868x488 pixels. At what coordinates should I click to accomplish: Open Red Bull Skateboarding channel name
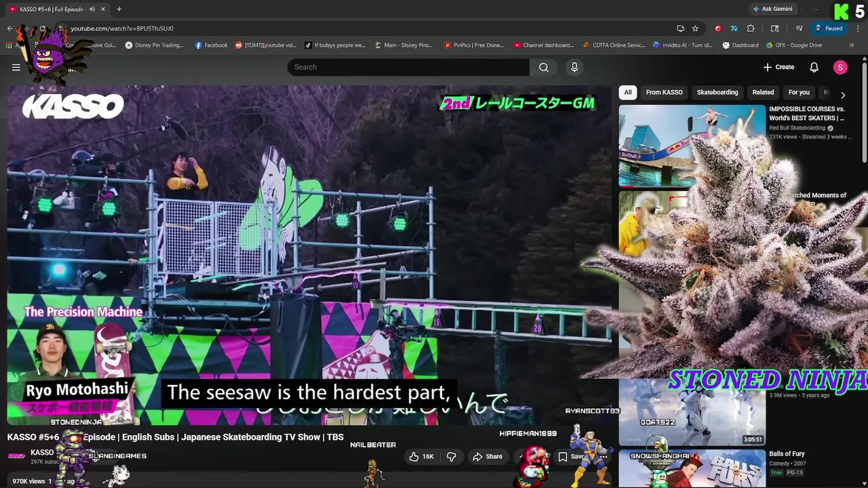tap(797, 128)
